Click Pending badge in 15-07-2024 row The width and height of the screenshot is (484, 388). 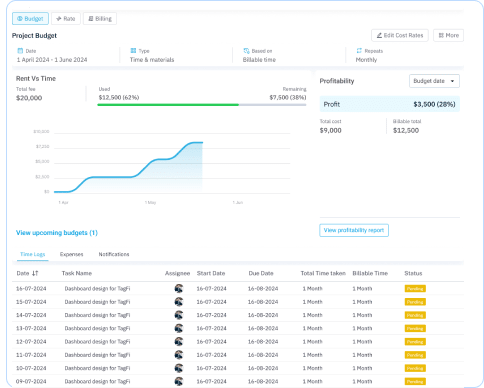point(415,302)
